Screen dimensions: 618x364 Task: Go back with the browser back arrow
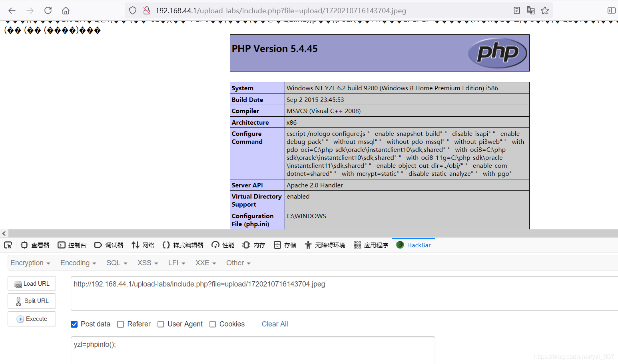(12, 11)
